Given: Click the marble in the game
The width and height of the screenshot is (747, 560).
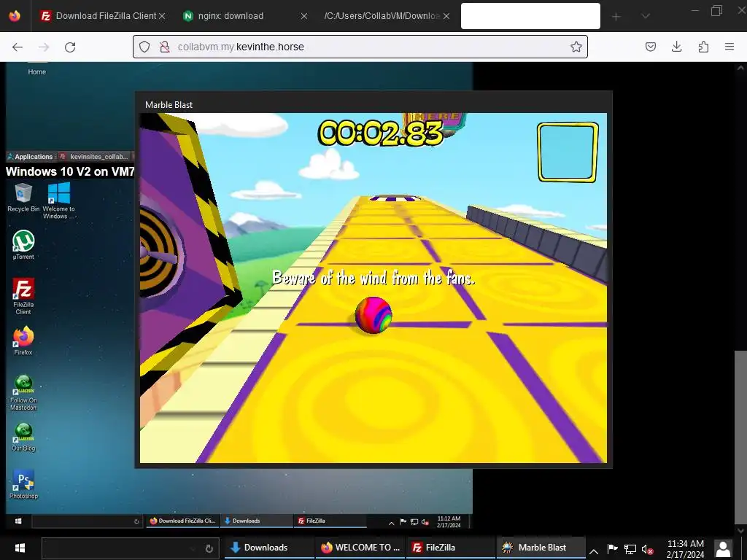Looking at the screenshot, I should tap(373, 315).
